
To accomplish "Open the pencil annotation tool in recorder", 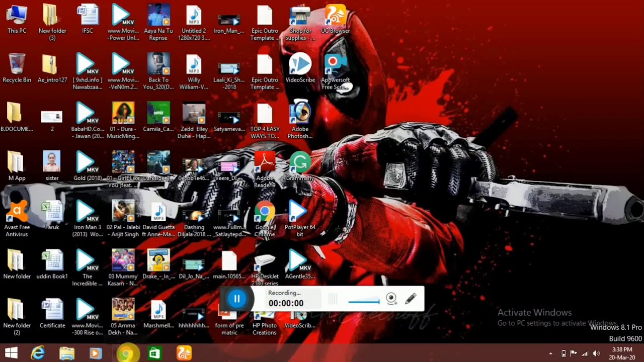I will pos(411,299).
